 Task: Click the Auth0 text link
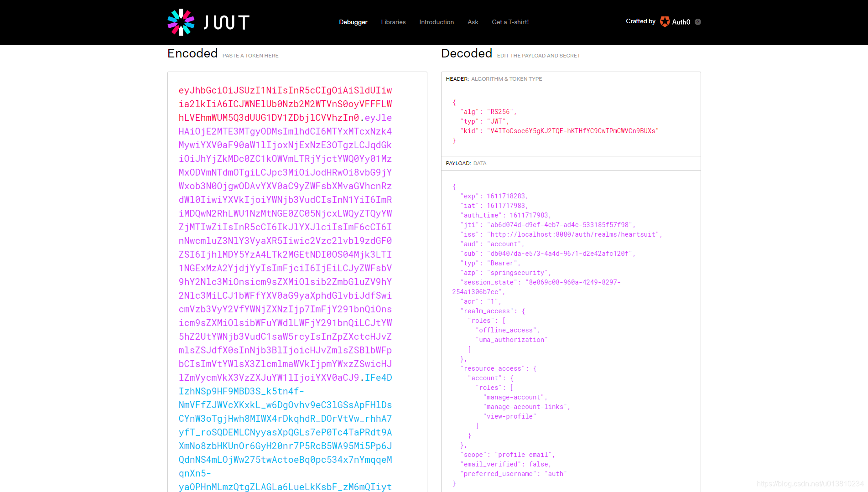point(681,22)
